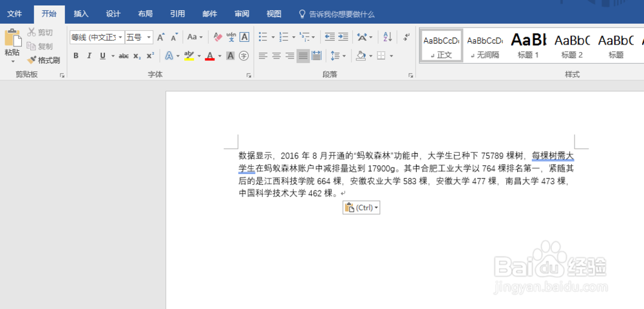Align text right
Viewport: 644px width, 309px height.
click(290, 56)
